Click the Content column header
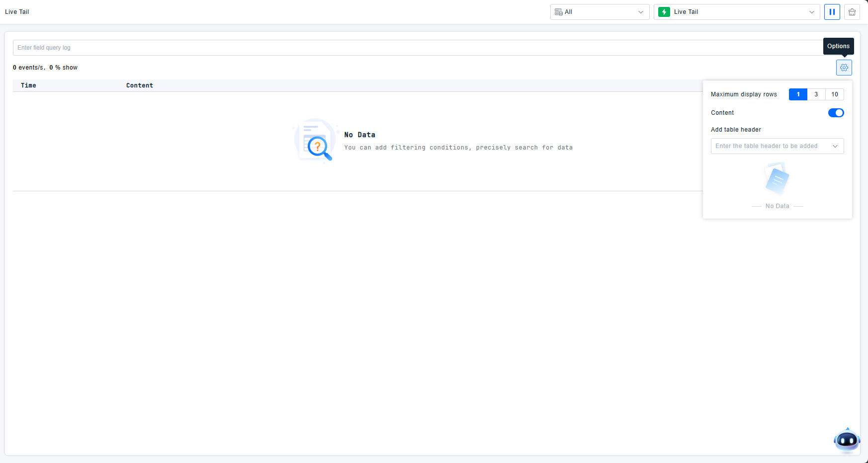 [x=139, y=85]
